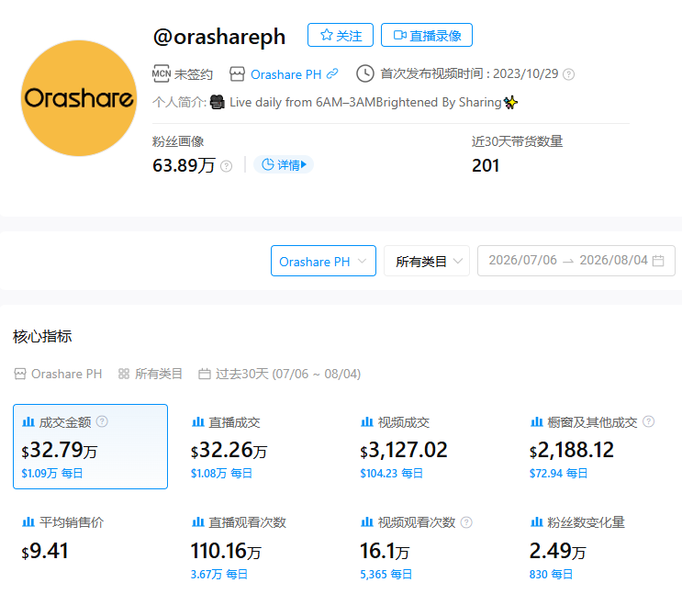Click help icon next to 63.89万 followers

click(x=226, y=166)
